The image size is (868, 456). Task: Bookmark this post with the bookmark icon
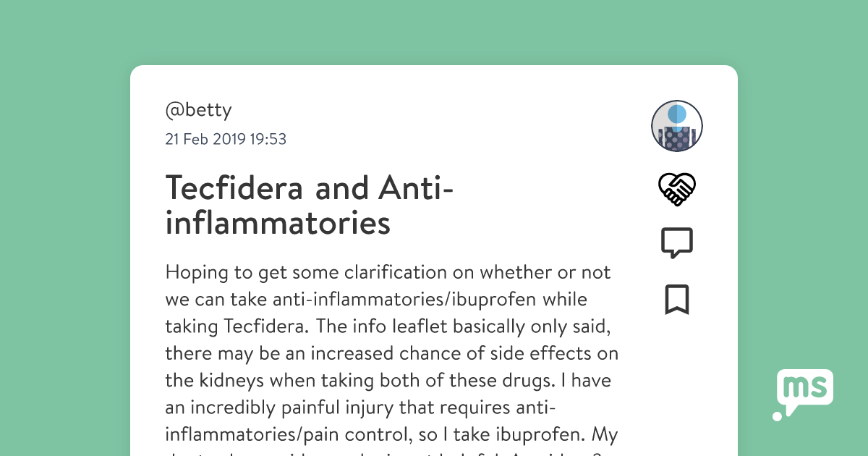coord(676,300)
